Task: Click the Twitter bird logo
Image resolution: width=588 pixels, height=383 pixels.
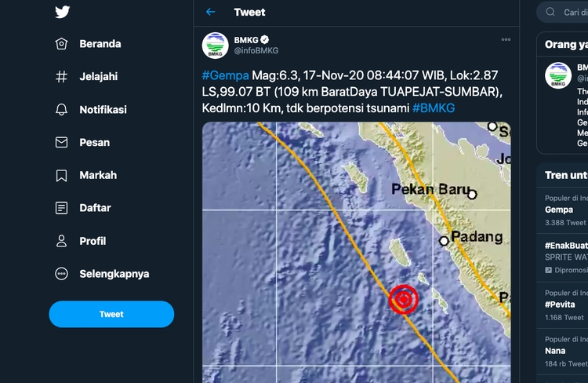Action: coord(63,12)
